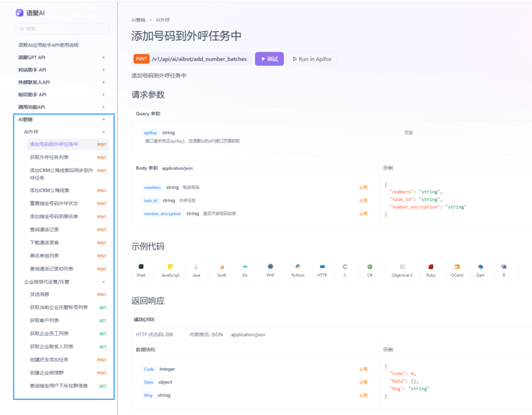
Task: Open 黑名单组列表 API item
Action: [68, 255]
